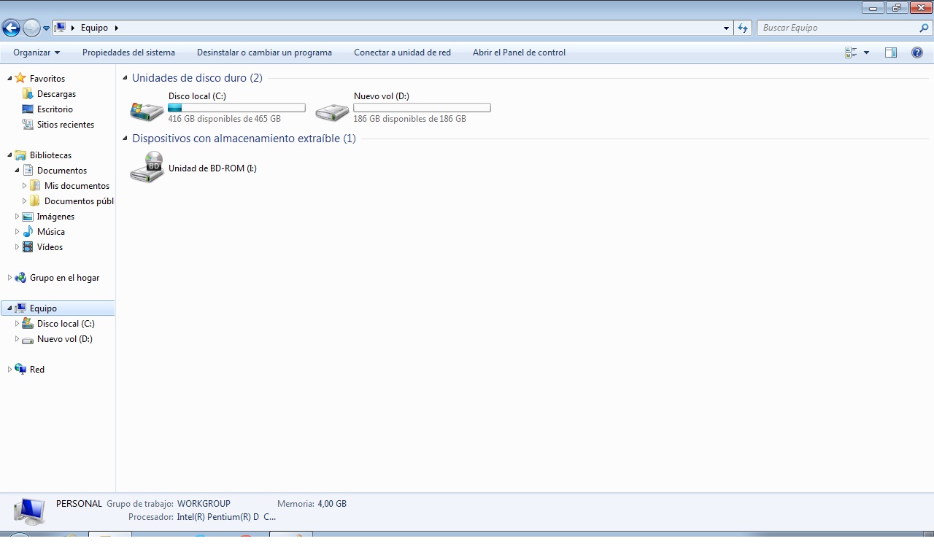Viewport: 934px width, 560px height.
Task: Click 186 GB disponibles de 186 GB text
Action: (409, 119)
